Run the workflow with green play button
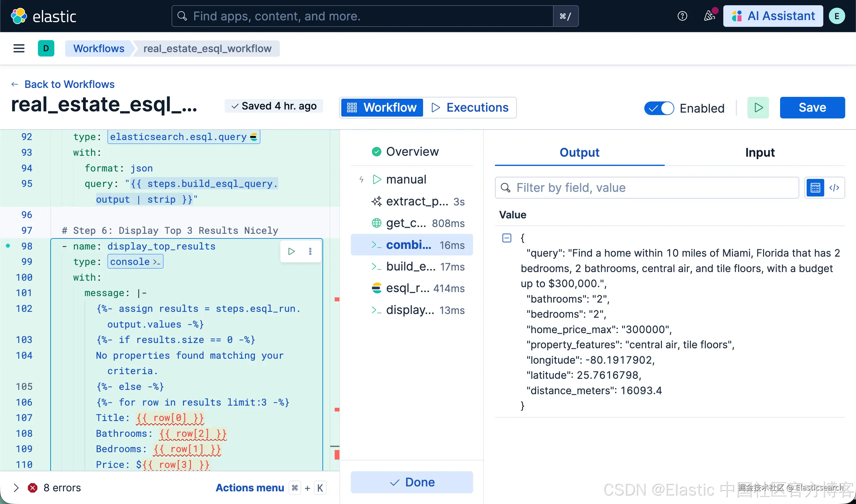856x504 pixels. click(x=758, y=108)
